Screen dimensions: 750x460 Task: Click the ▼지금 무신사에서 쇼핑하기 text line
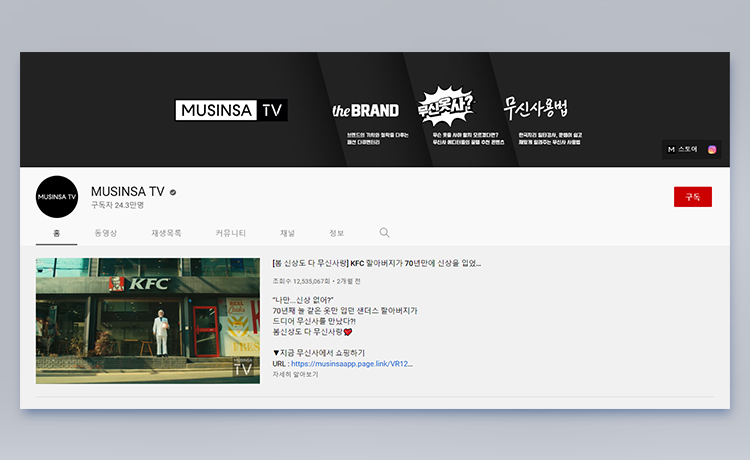319,352
